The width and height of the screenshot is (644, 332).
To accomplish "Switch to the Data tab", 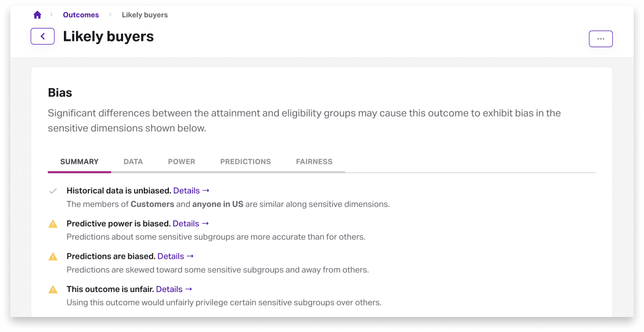I will pyautogui.click(x=133, y=162).
